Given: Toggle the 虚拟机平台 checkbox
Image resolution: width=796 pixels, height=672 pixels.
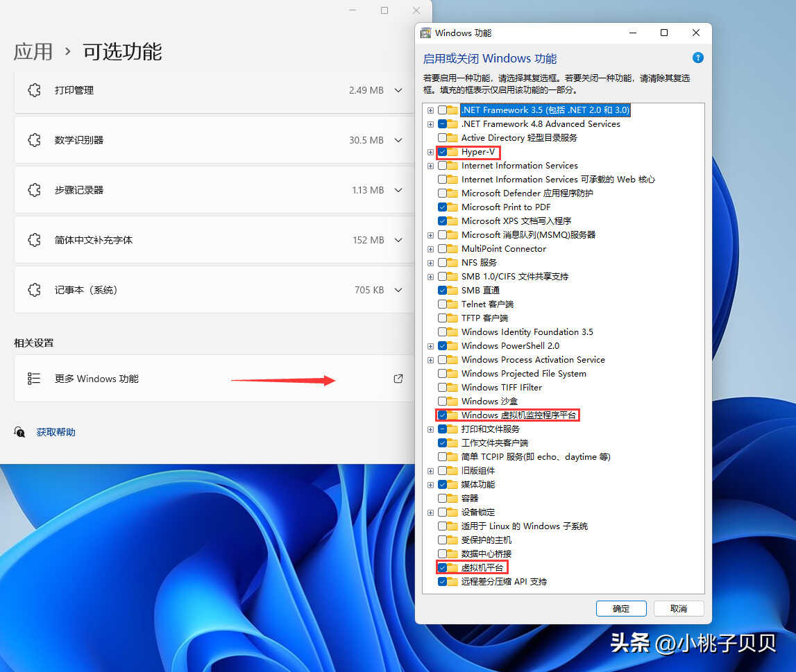Looking at the screenshot, I should click(442, 567).
